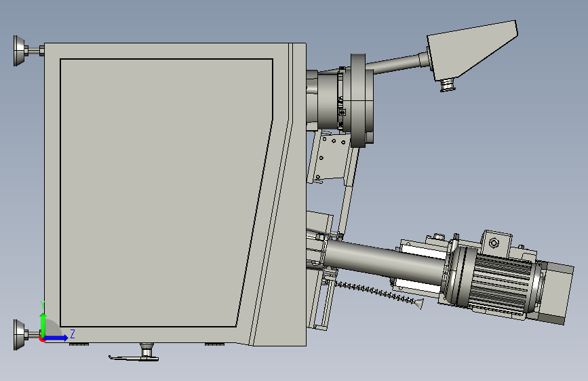Select the lever under the cabinet
Viewport: 588px width, 381px height.
click(134, 357)
